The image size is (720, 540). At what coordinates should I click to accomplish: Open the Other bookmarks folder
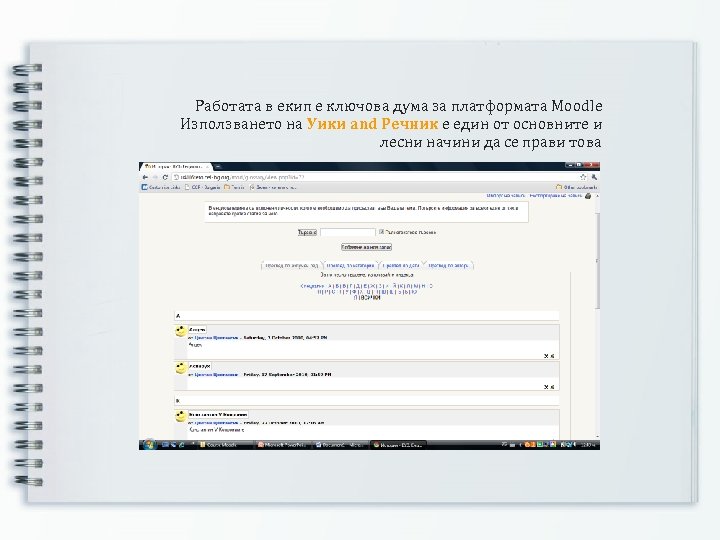pos(577,187)
